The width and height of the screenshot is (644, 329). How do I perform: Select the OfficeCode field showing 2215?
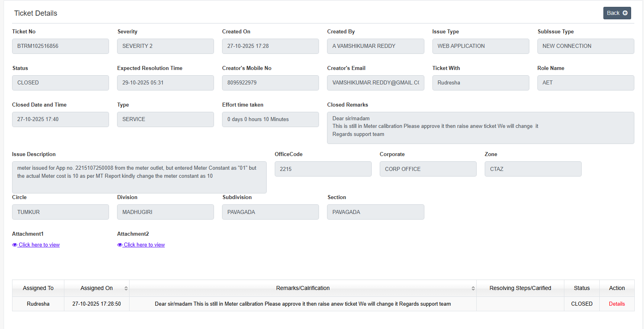point(323,169)
